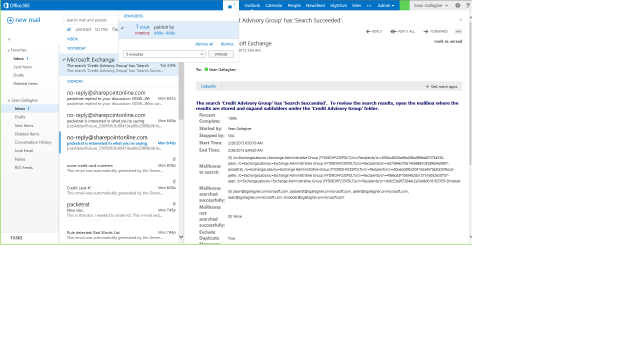This screenshot has height=360, width=640.
Task: Open the Sean Gallagher account dropdown
Action: pos(431,6)
